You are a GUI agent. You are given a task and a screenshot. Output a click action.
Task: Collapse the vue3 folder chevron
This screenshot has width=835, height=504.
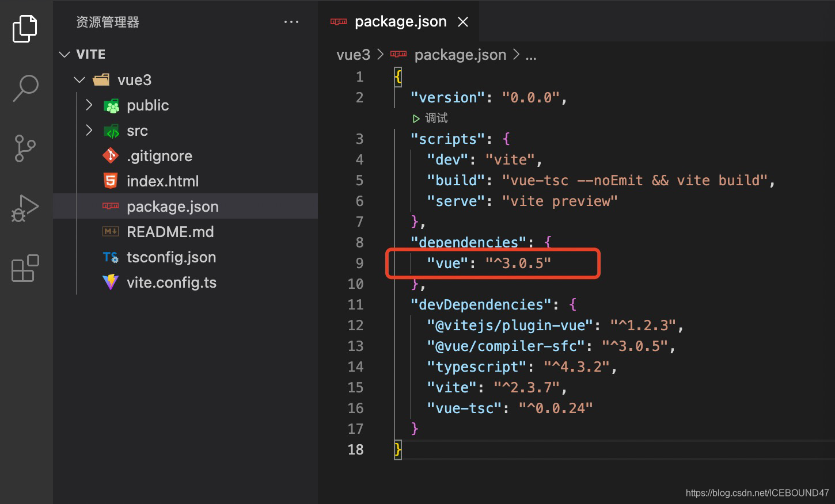(x=79, y=79)
